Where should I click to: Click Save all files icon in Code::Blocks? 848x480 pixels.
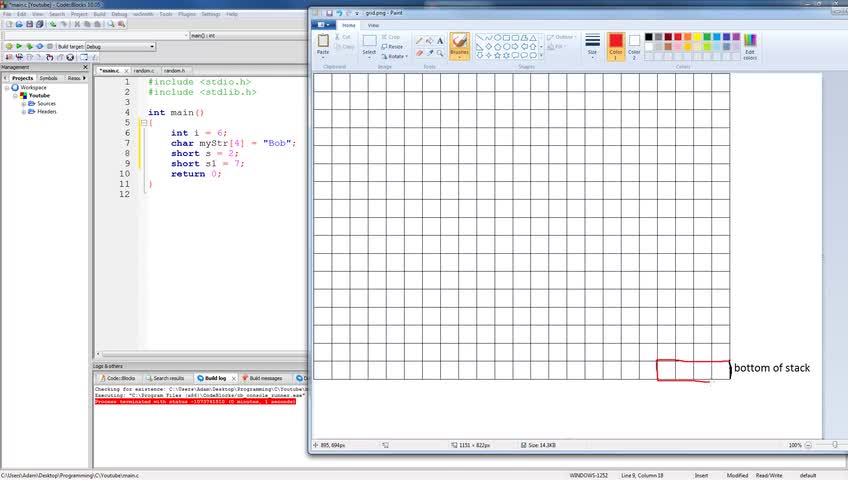39,24
